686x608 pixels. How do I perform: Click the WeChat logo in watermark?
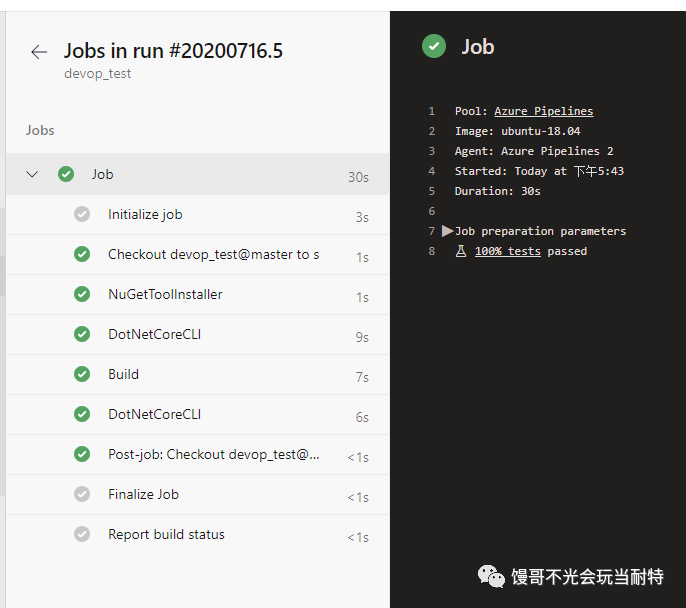(x=491, y=577)
